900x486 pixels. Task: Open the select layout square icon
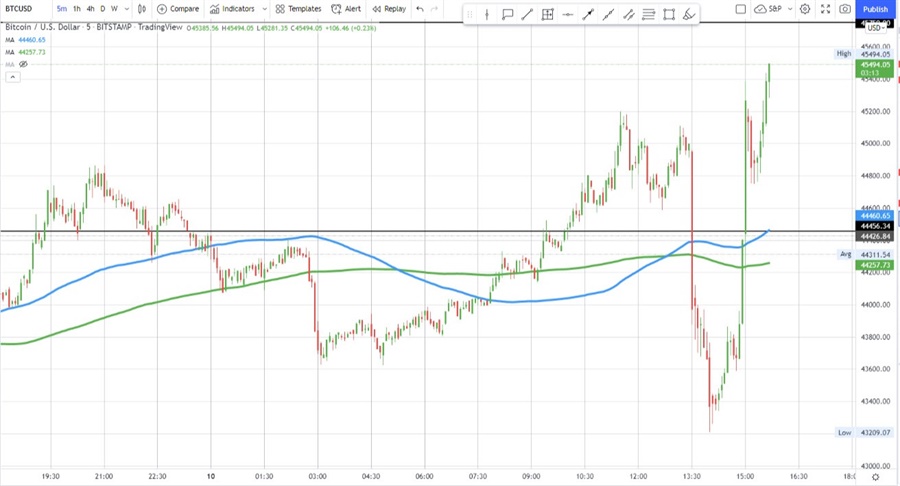coord(740,9)
